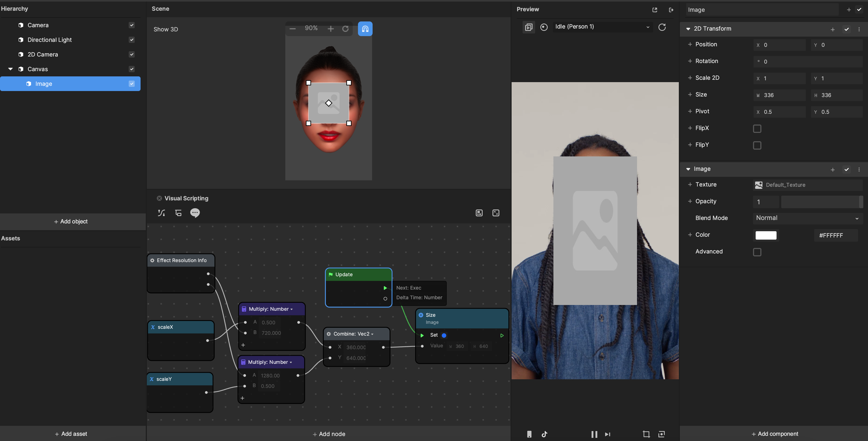Toggle the blue snapping magnet icon

(x=365, y=29)
